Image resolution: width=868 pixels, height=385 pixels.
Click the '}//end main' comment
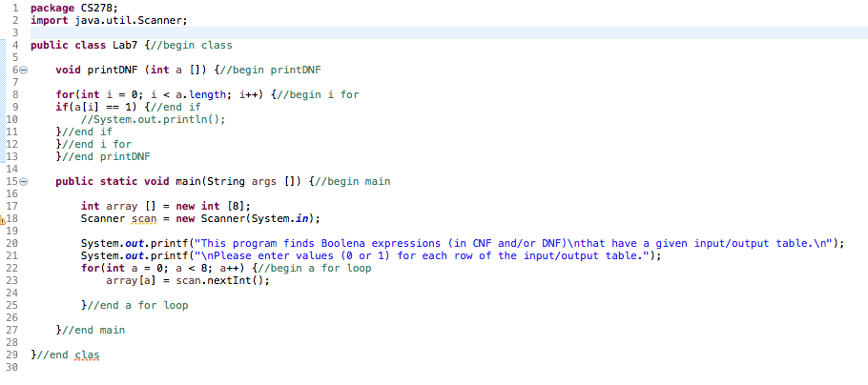(x=91, y=331)
